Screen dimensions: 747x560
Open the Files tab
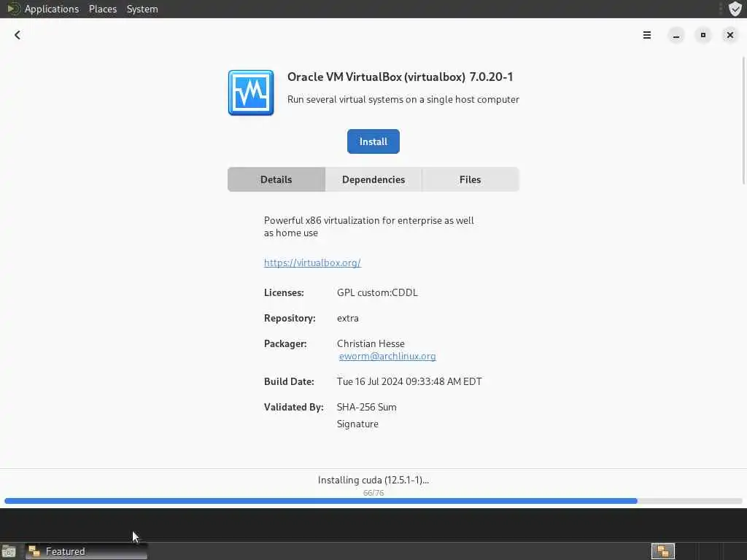pos(471,179)
